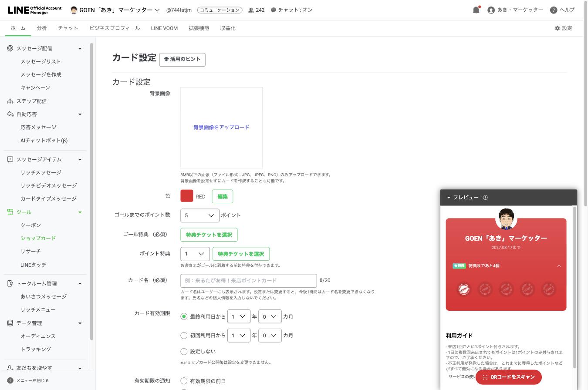Open カードタイプメッセージ in sidebar
Image resolution: width=588 pixels, height=390 pixels.
click(48, 198)
